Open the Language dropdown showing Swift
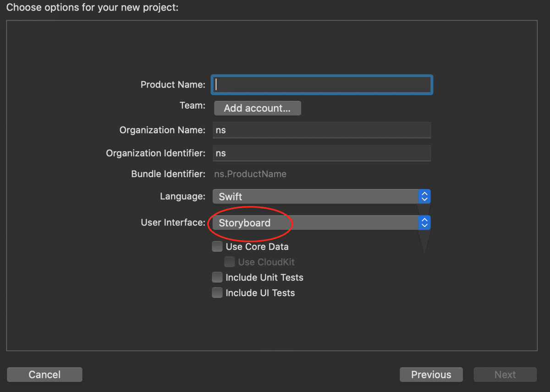The width and height of the screenshot is (550, 392). [315, 197]
